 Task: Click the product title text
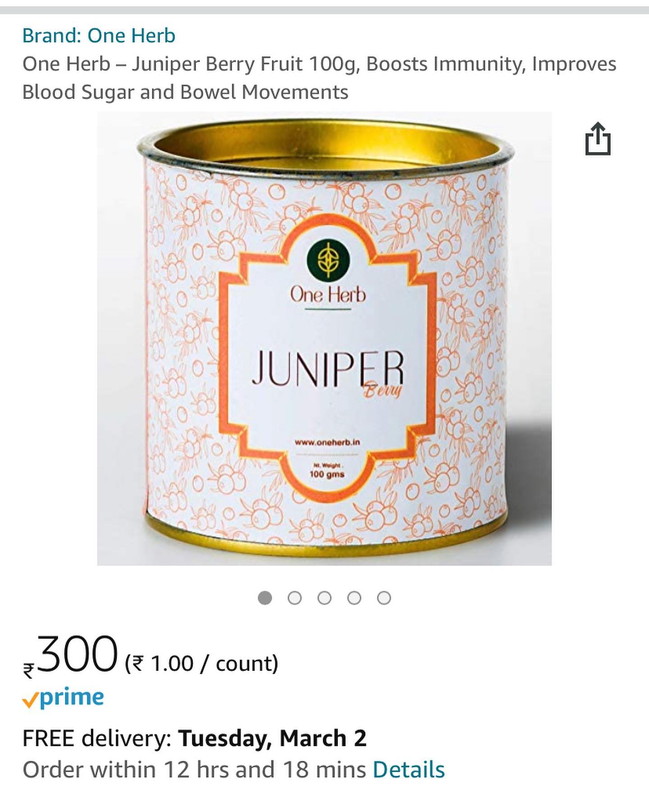(x=319, y=78)
